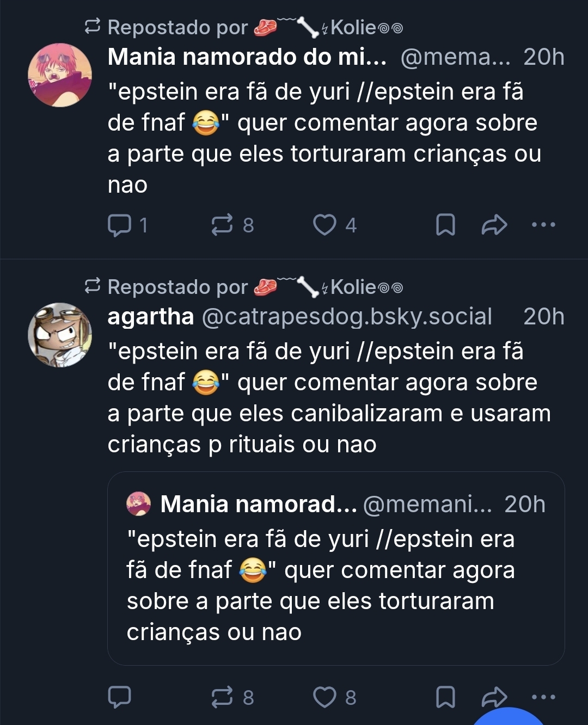Screen dimensions: 588x725
Task: Tap the blue compose floating button
Action: (x=509, y=717)
